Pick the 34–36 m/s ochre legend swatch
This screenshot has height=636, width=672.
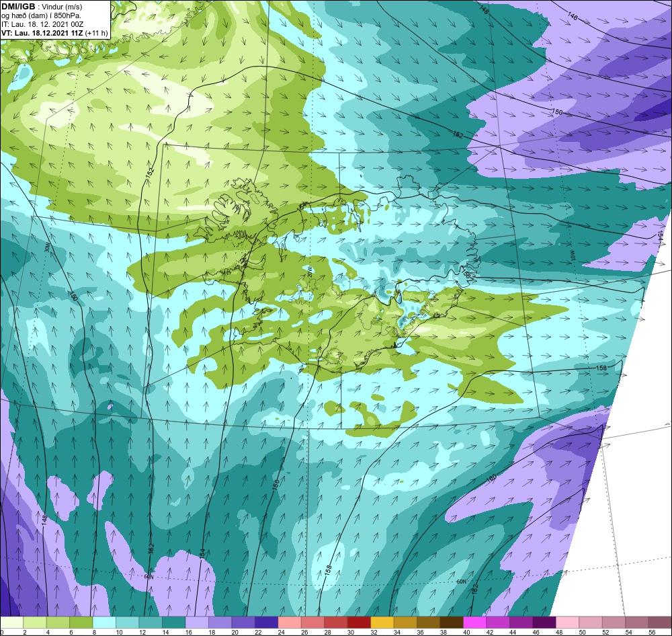coord(405,623)
